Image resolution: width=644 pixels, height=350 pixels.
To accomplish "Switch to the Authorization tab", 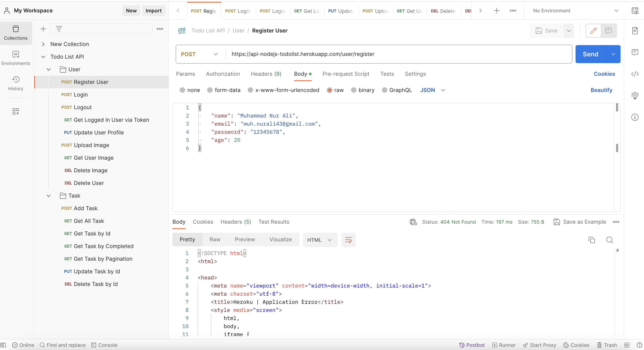I will coord(223,74).
